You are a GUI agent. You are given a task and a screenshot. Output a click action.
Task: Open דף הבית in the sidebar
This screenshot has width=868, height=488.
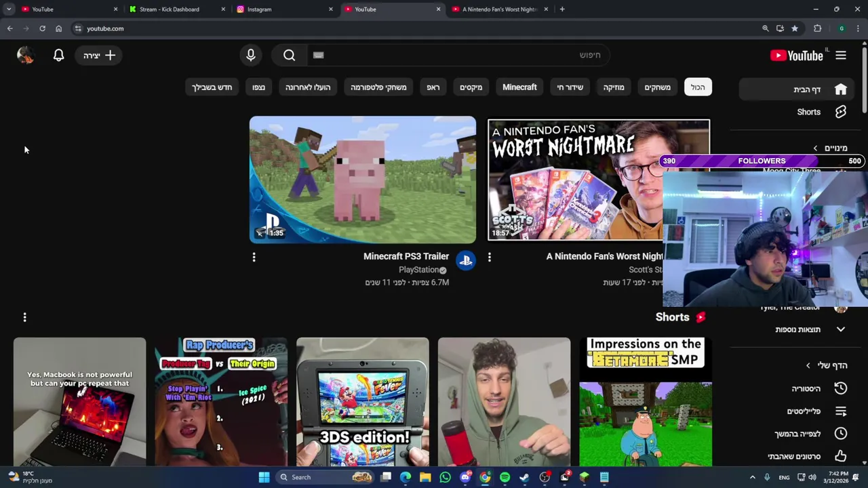[798, 89]
